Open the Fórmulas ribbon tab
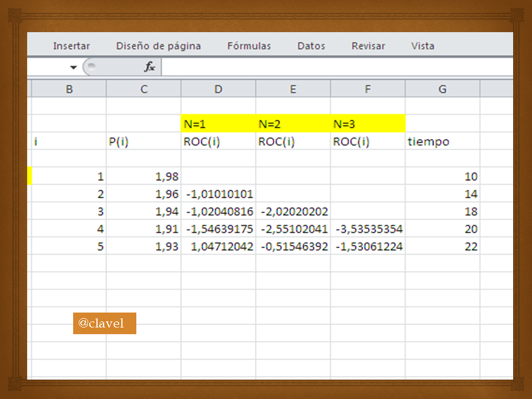 coord(249,46)
